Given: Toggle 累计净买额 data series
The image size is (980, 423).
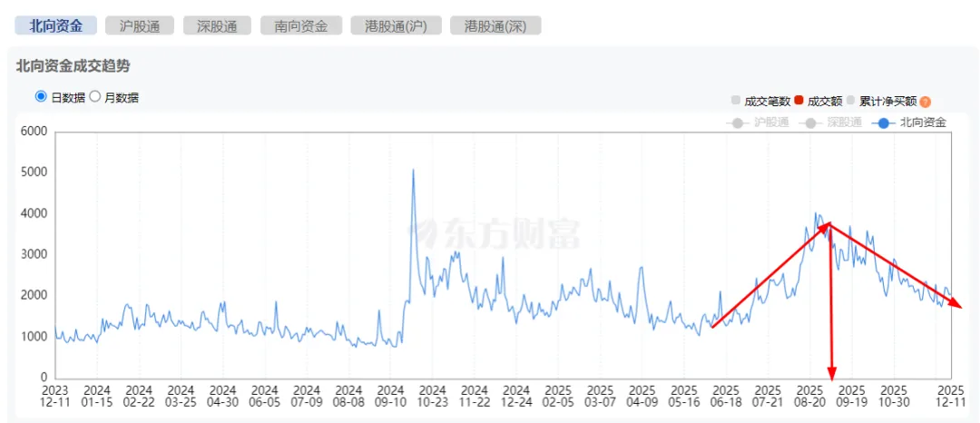Looking at the screenshot, I should click(x=887, y=102).
